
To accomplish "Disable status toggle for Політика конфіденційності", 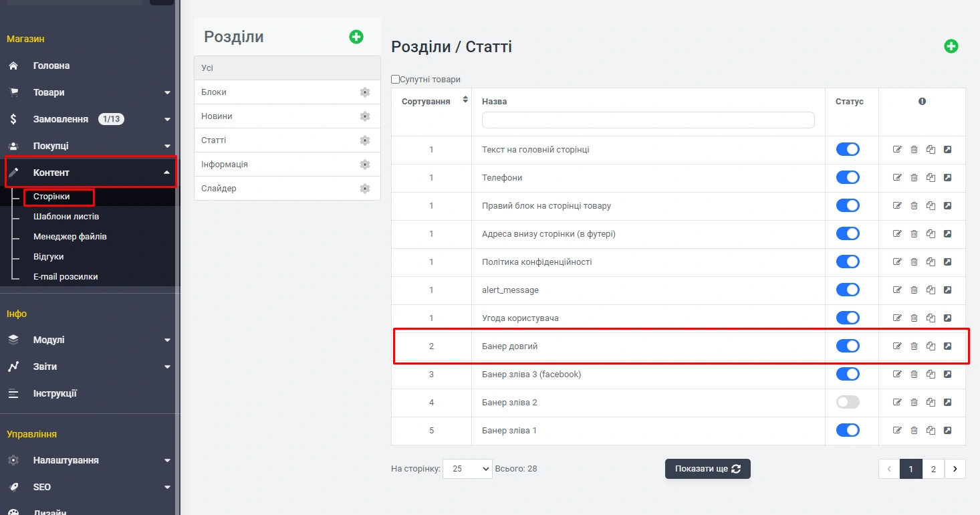I will (848, 262).
